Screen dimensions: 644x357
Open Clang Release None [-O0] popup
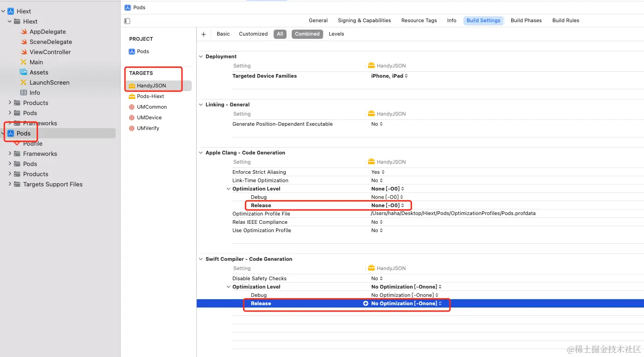point(388,205)
